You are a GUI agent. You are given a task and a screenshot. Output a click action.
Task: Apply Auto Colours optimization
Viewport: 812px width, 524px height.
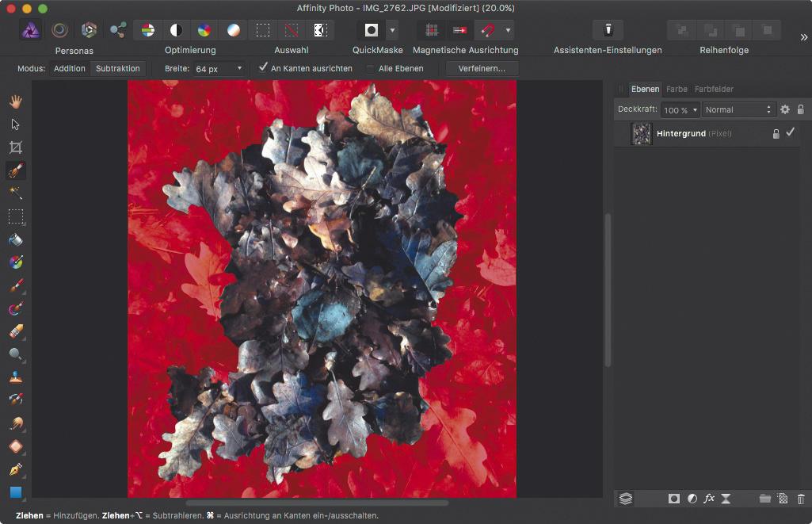point(204,30)
